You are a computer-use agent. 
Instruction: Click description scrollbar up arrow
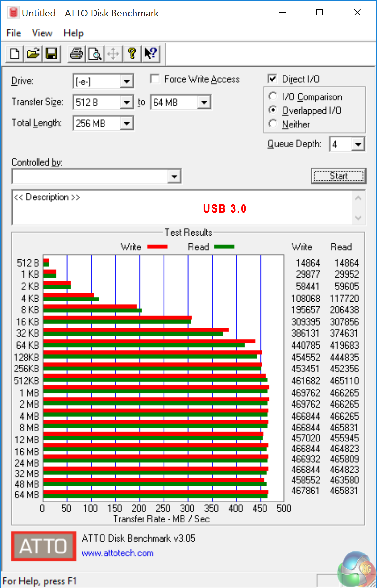(x=358, y=198)
